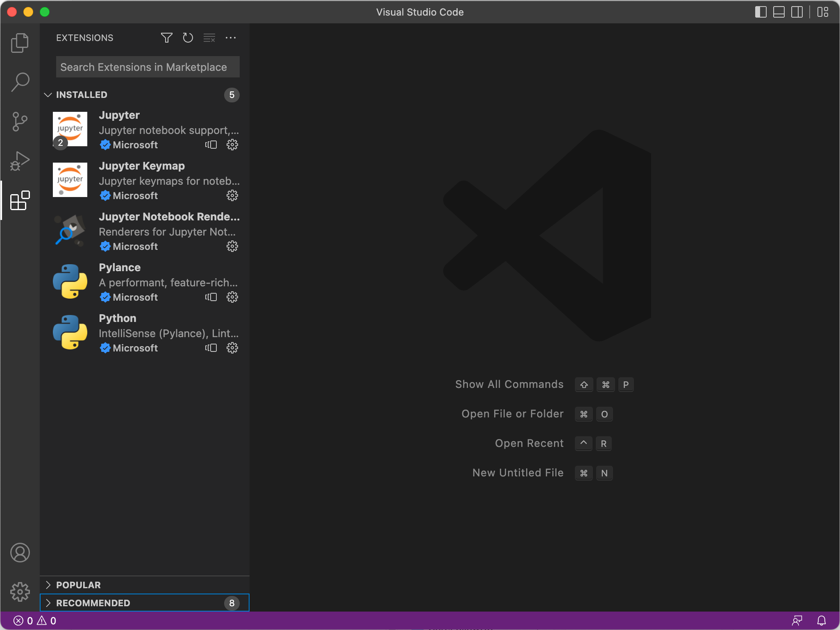Image resolution: width=840 pixels, height=630 pixels.
Task: Open the Accounts icon in activity bar
Action: tap(20, 553)
